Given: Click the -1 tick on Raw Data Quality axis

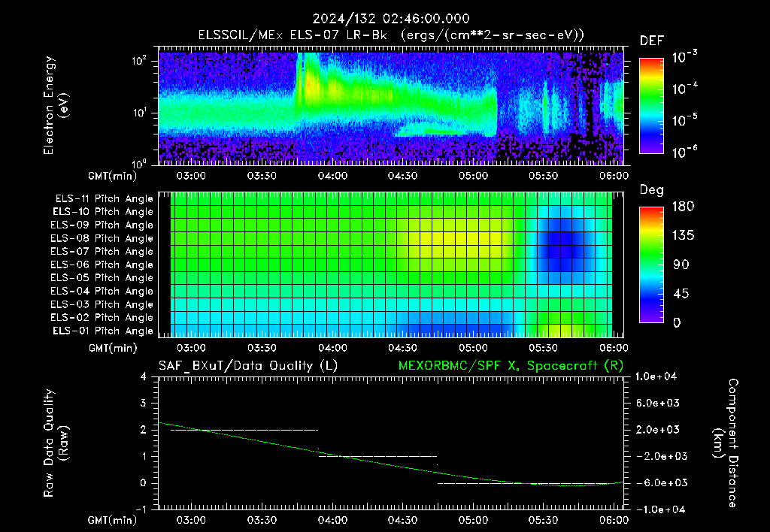Looking at the screenshot, I should coord(141,509).
